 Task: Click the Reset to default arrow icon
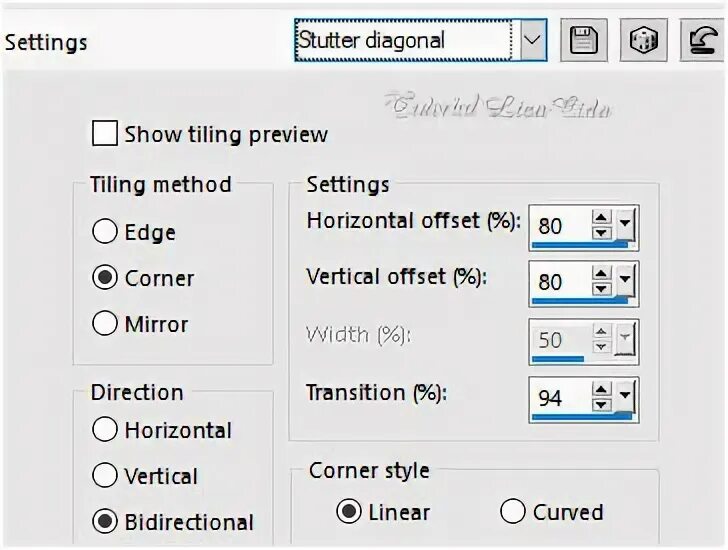click(702, 40)
